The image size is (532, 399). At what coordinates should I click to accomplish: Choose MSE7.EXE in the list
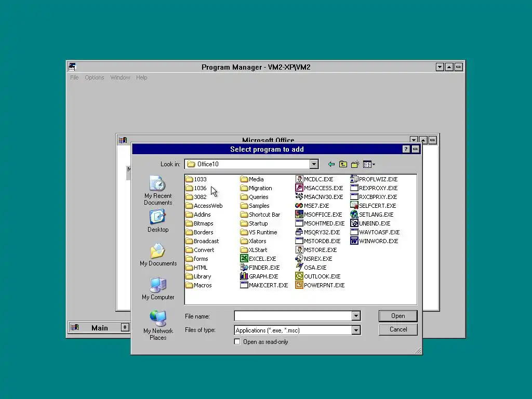[312, 206]
